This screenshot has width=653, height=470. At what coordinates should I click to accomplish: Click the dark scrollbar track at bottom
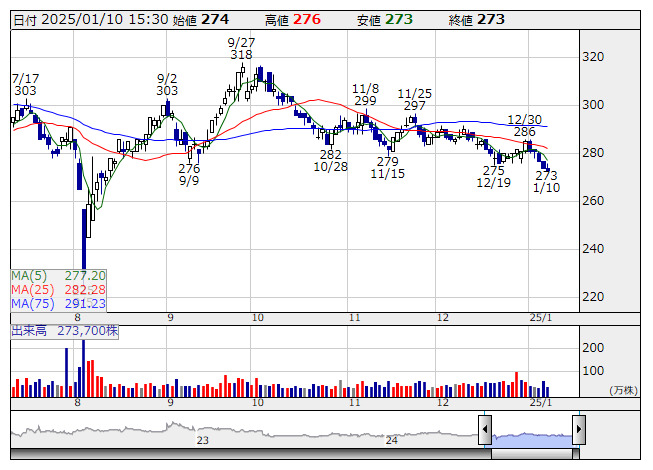point(251,454)
